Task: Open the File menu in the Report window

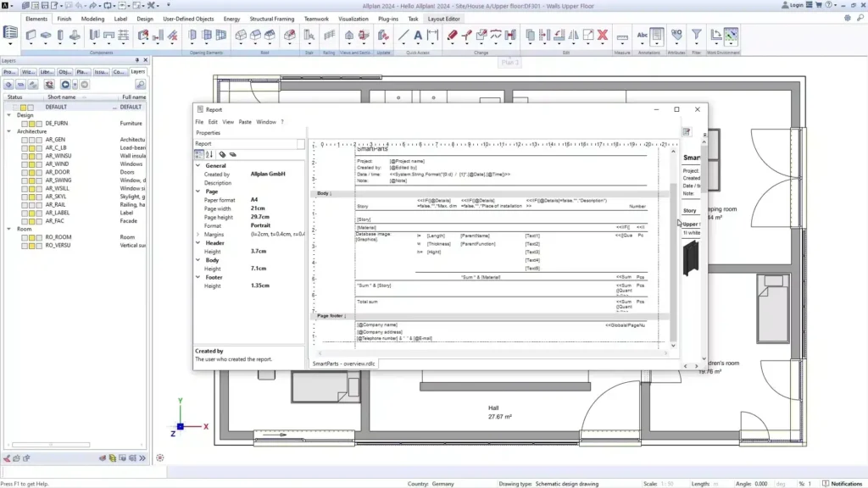Action: (x=198, y=121)
